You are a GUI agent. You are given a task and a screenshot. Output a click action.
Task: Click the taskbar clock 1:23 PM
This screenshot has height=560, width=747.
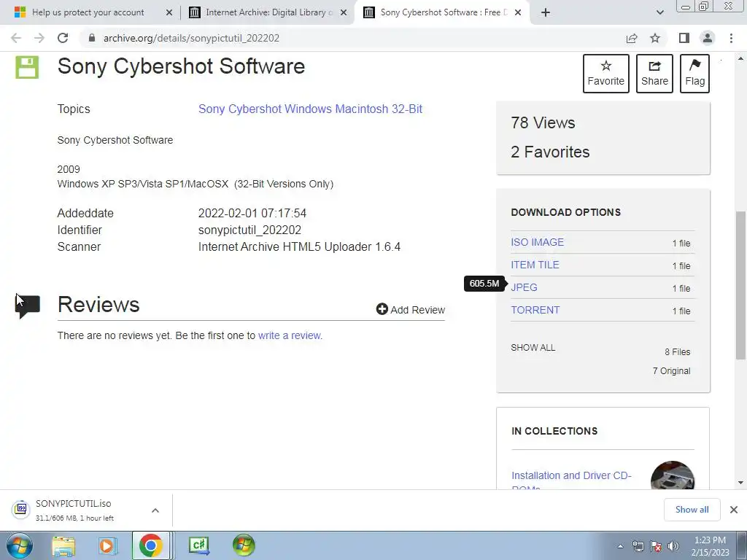pyautogui.click(x=710, y=540)
